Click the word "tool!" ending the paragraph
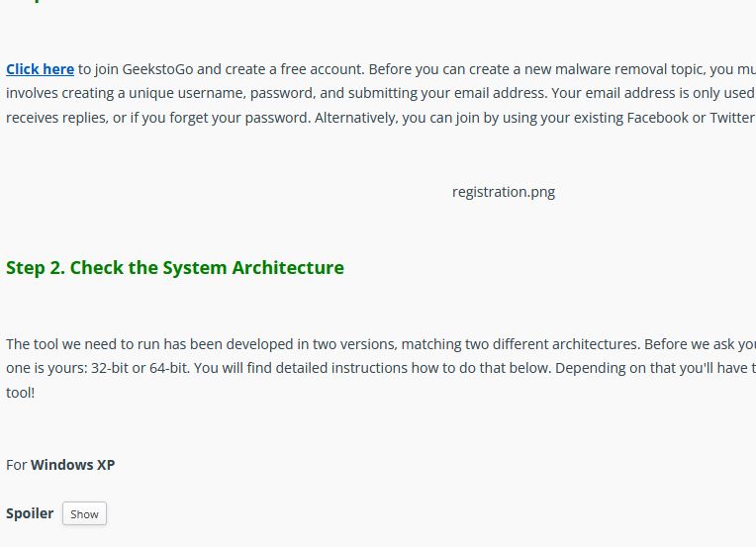The width and height of the screenshot is (756, 547). [x=20, y=393]
